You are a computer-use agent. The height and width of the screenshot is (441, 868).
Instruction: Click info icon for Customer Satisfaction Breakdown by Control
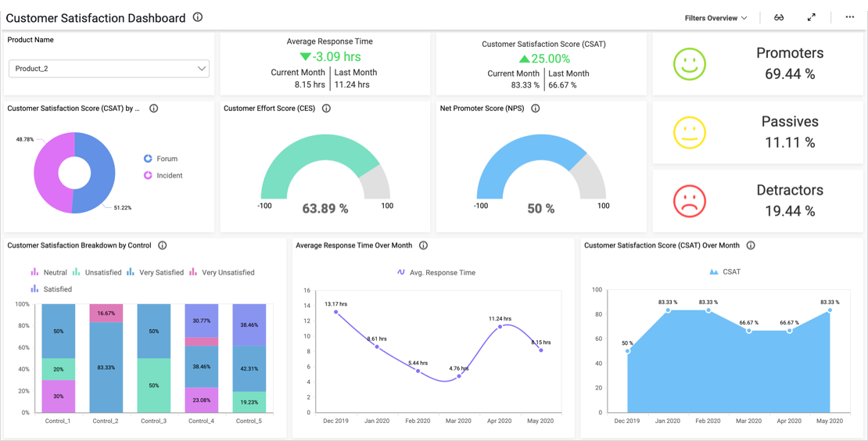[x=163, y=246]
